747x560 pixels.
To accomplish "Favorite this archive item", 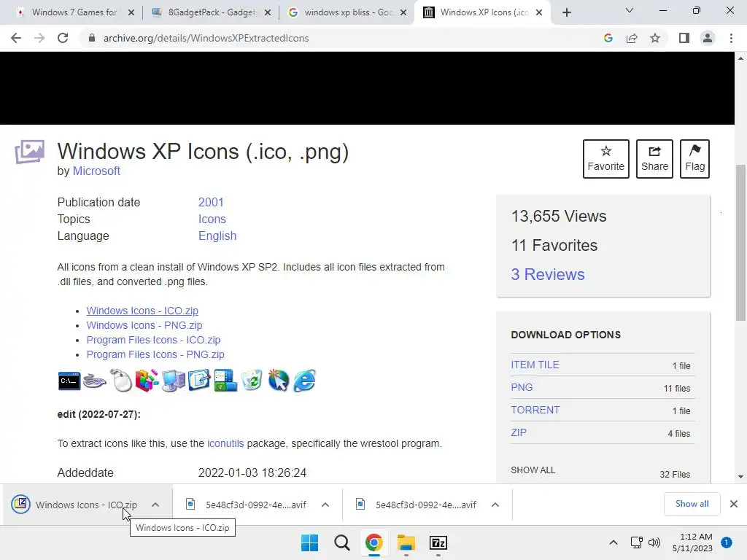I will tap(606, 159).
